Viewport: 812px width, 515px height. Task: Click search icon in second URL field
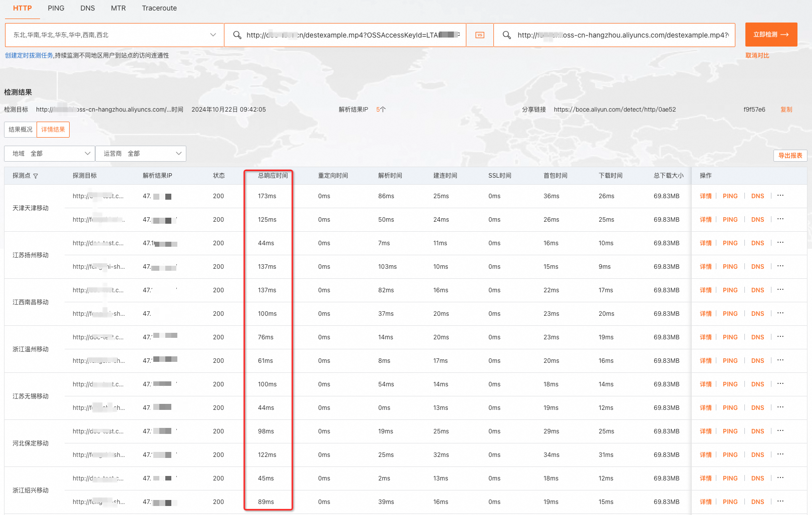(507, 35)
